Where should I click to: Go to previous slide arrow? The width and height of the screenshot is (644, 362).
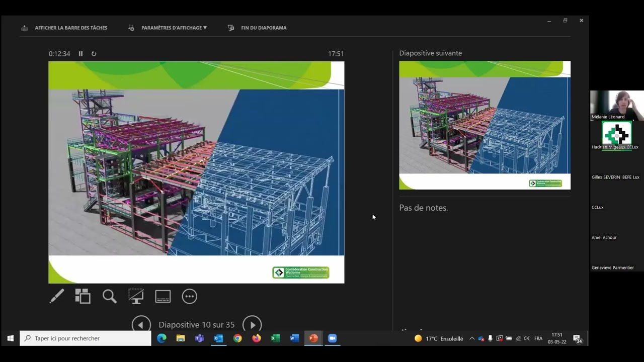(x=141, y=325)
